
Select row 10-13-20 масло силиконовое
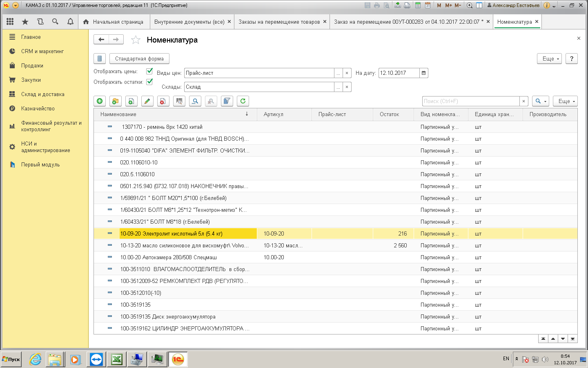336,245
